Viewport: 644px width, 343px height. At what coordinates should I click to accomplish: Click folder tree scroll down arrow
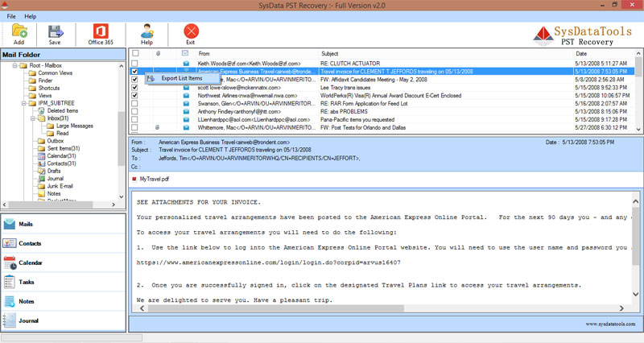122,196
